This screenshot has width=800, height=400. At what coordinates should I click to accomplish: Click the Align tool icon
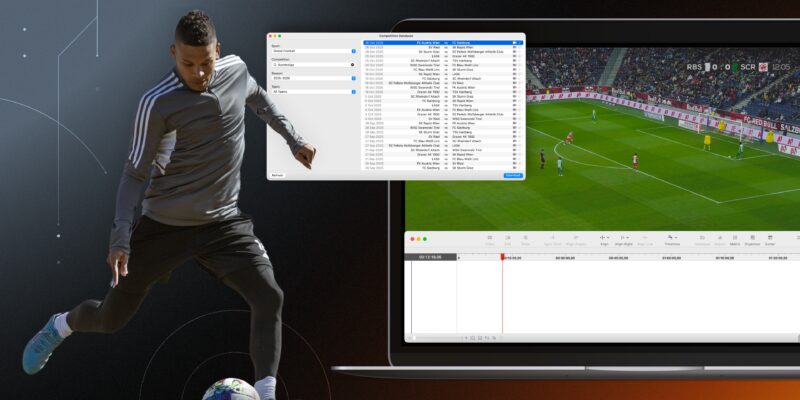604,239
